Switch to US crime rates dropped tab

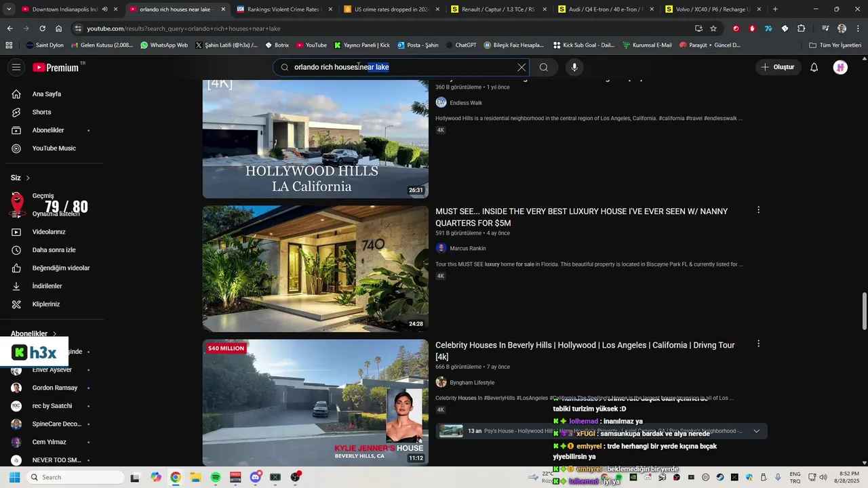pos(391,9)
